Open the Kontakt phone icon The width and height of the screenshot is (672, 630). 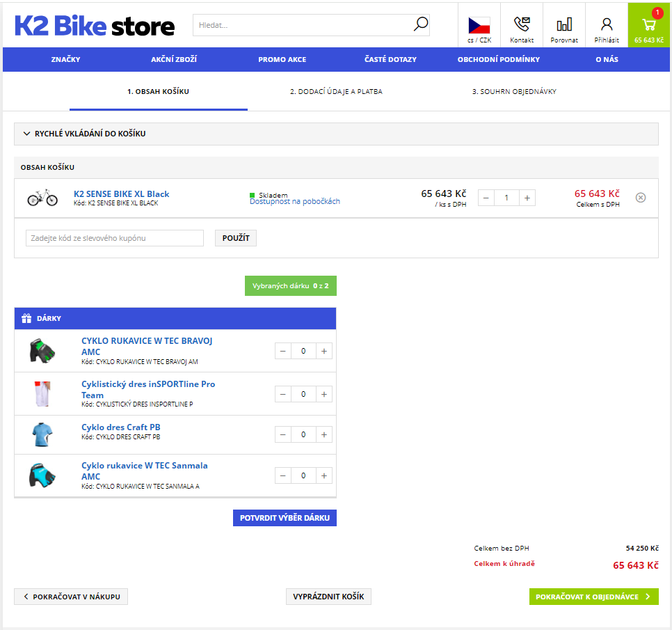[x=522, y=25]
